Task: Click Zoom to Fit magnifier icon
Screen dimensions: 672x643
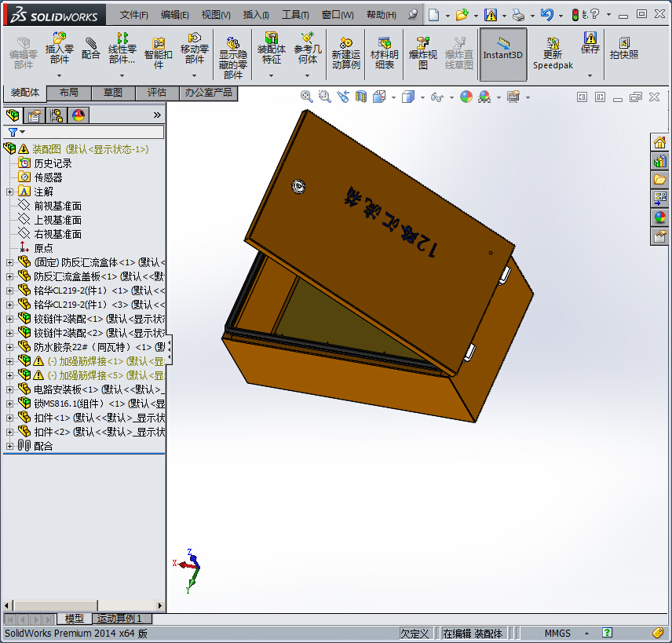Action: 306,97
